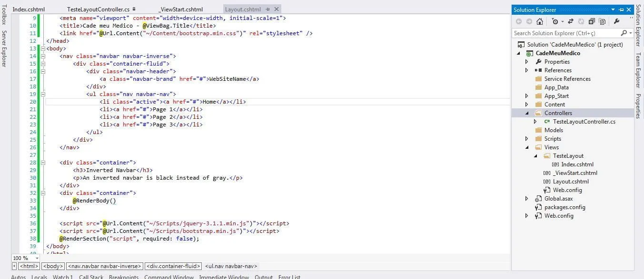Screen dimensions: 644x279
Task: Click the Forward arrow in Solution Explorer
Action: tap(529, 21)
